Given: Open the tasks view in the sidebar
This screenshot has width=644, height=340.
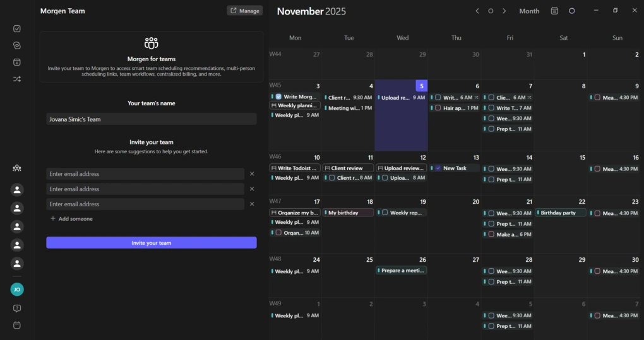Looking at the screenshot, I should [x=17, y=28].
